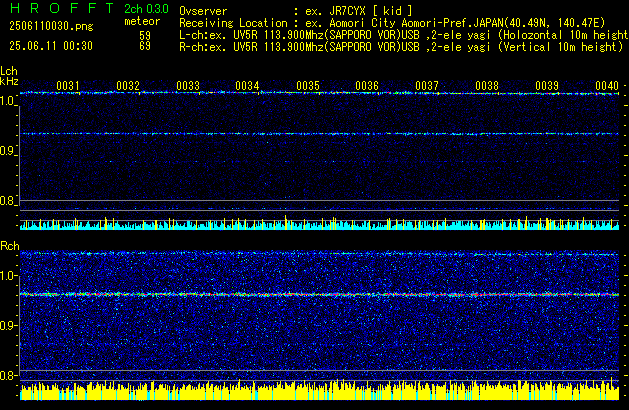The width and height of the screenshot is (629, 410).
Task: Click time marker 0037
Action: (x=427, y=85)
